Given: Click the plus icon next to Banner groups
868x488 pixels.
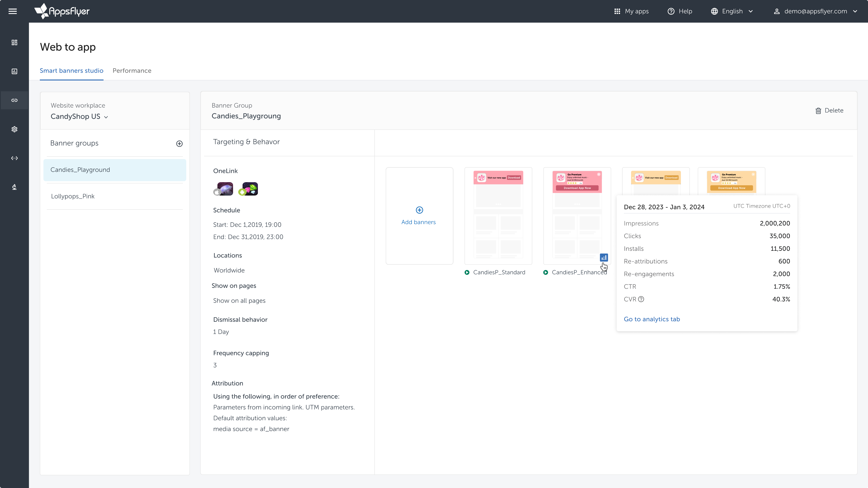Looking at the screenshot, I should coord(179,144).
